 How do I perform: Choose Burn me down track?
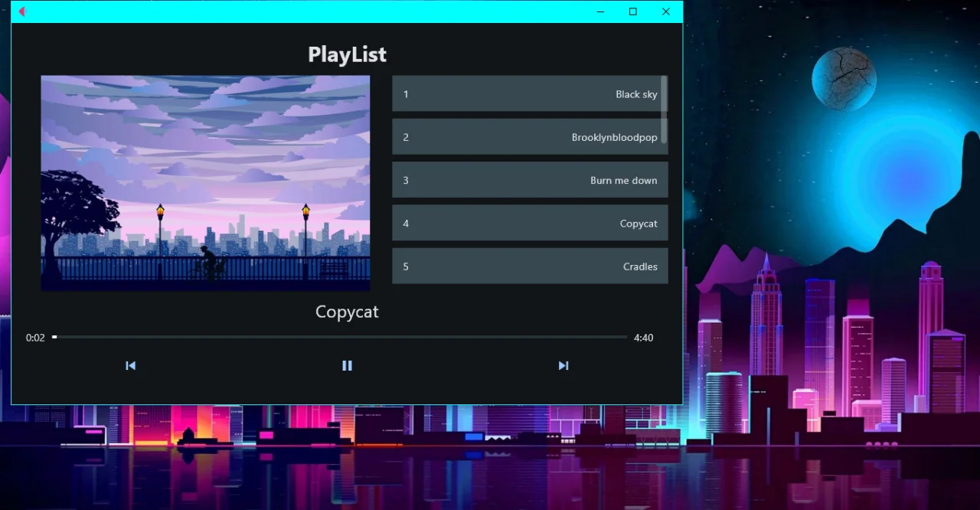(x=530, y=180)
